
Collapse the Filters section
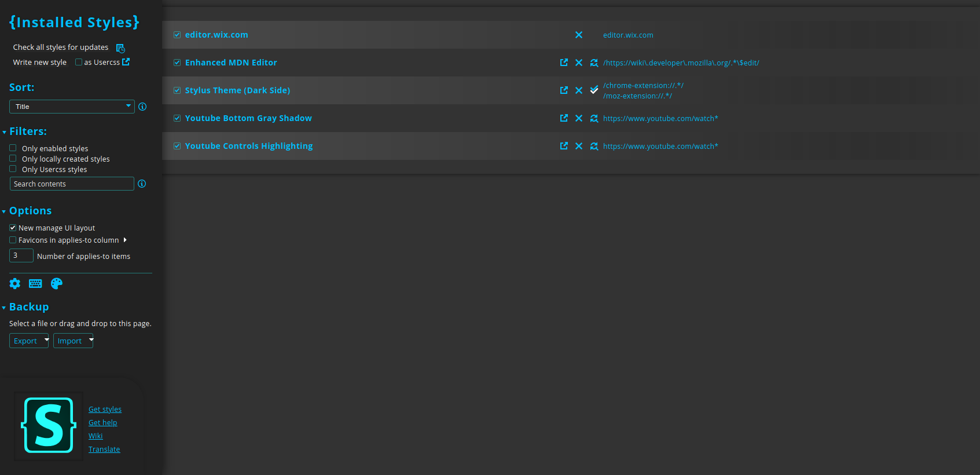click(4, 133)
